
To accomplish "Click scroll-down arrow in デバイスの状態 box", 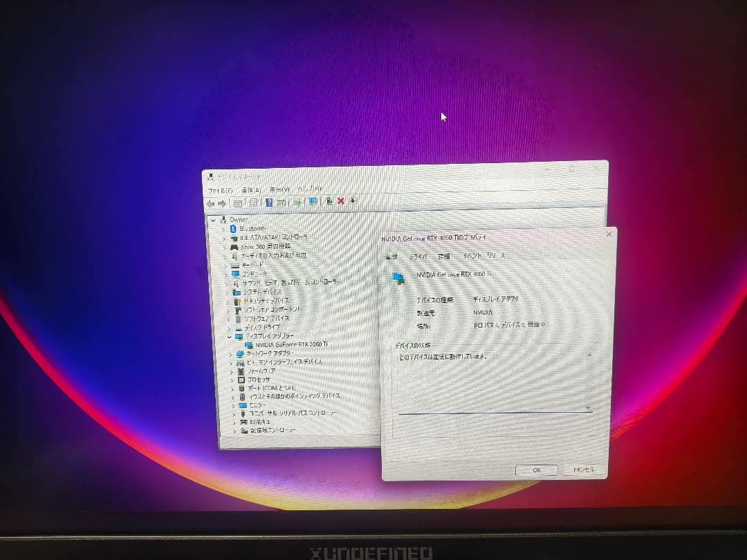I will click(x=589, y=408).
